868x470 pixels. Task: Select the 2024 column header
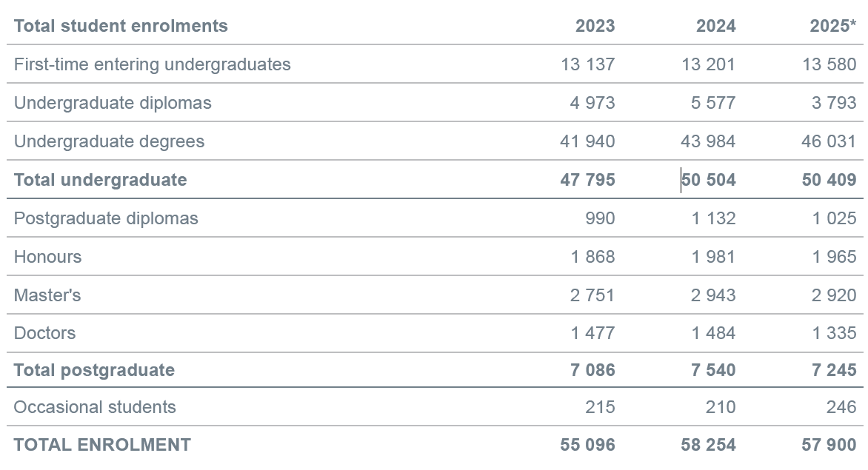[x=715, y=26]
